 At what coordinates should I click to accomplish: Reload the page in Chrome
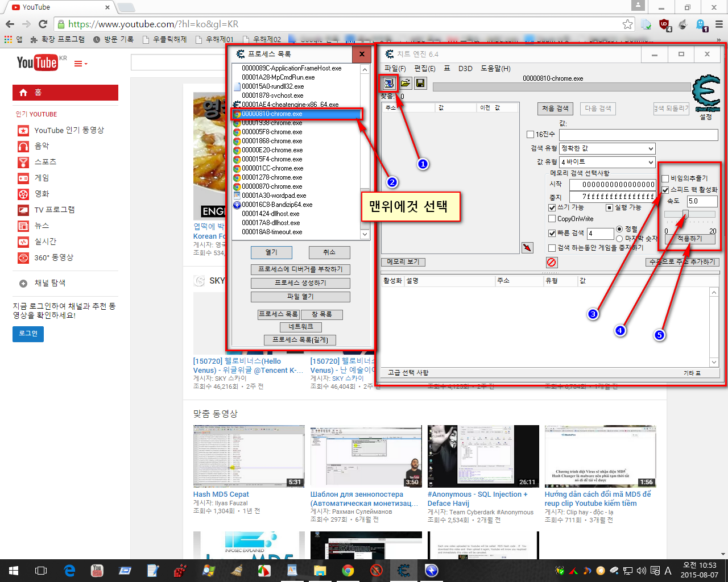click(43, 24)
